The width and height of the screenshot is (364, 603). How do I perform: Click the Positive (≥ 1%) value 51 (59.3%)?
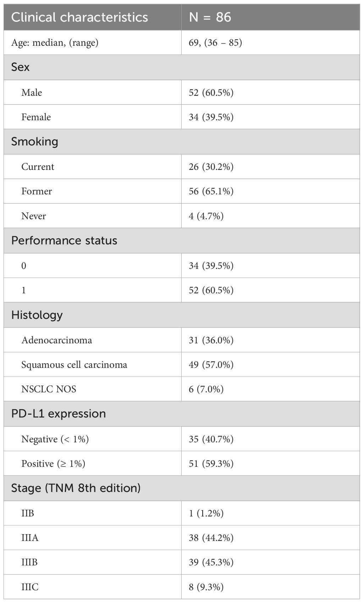pyautogui.click(x=211, y=463)
